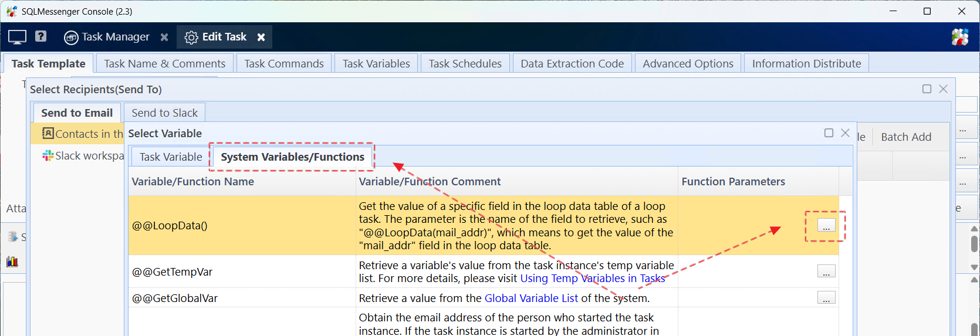
Task: Maximize the Select Recipients dialog
Action: (927, 89)
